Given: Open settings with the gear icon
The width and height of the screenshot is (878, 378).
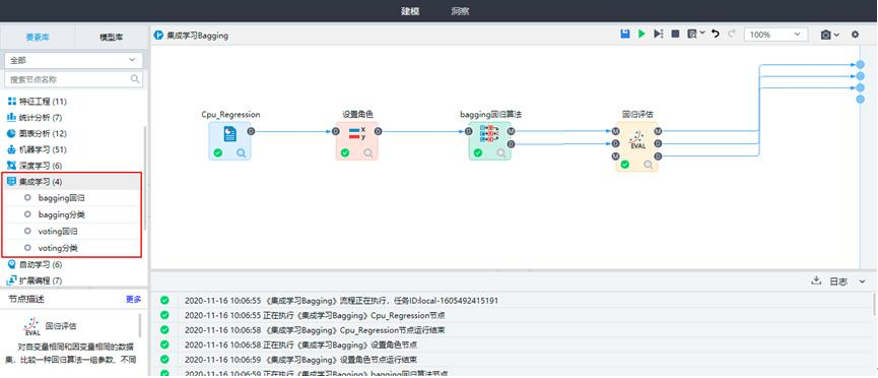Looking at the screenshot, I should pos(855,34).
